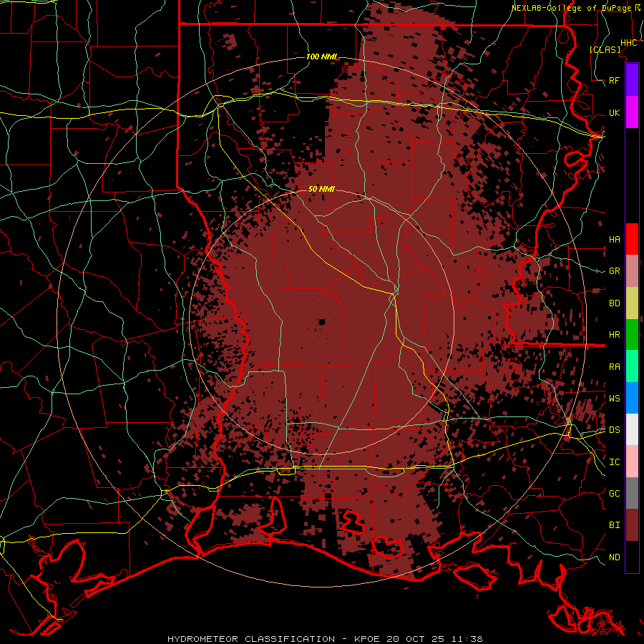Click the RA legend label

click(x=614, y=367)
